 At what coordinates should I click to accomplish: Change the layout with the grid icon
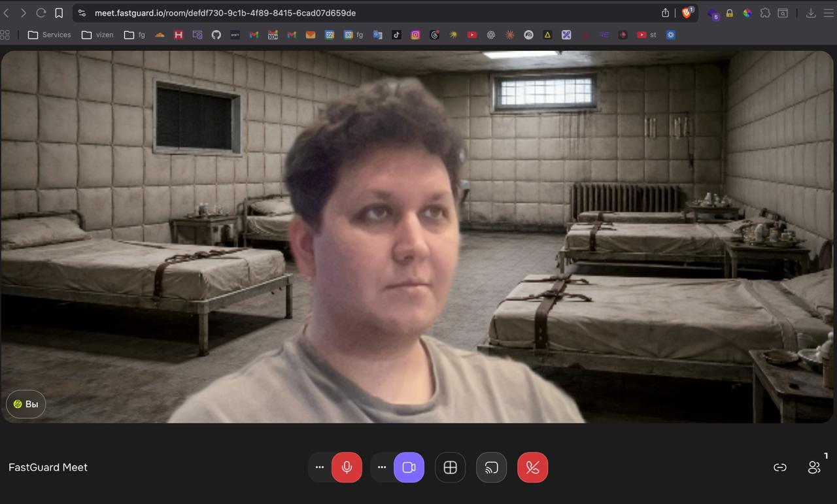(x=450, y=467)
